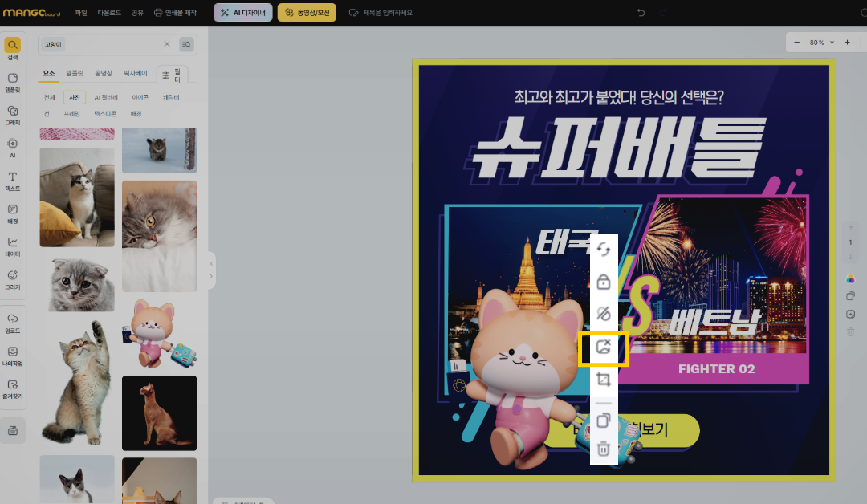Click the unlink icon in floating toolbar

click(603, 314)
